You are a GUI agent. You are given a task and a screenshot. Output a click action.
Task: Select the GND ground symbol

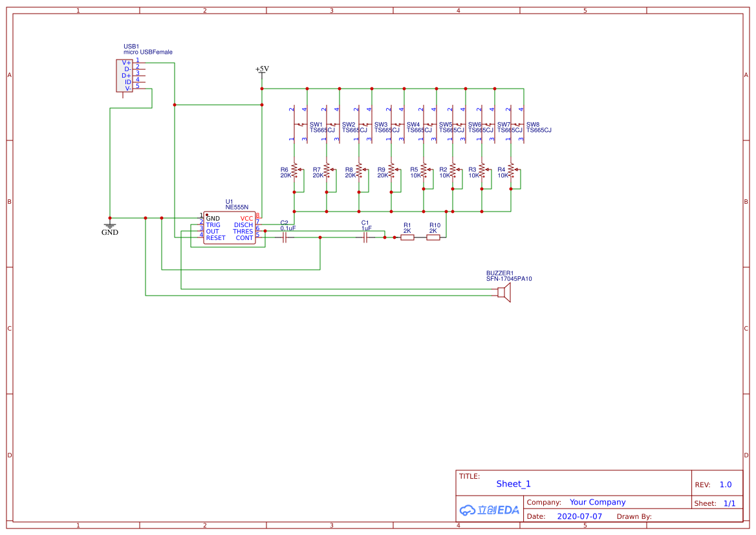(110, 228)
